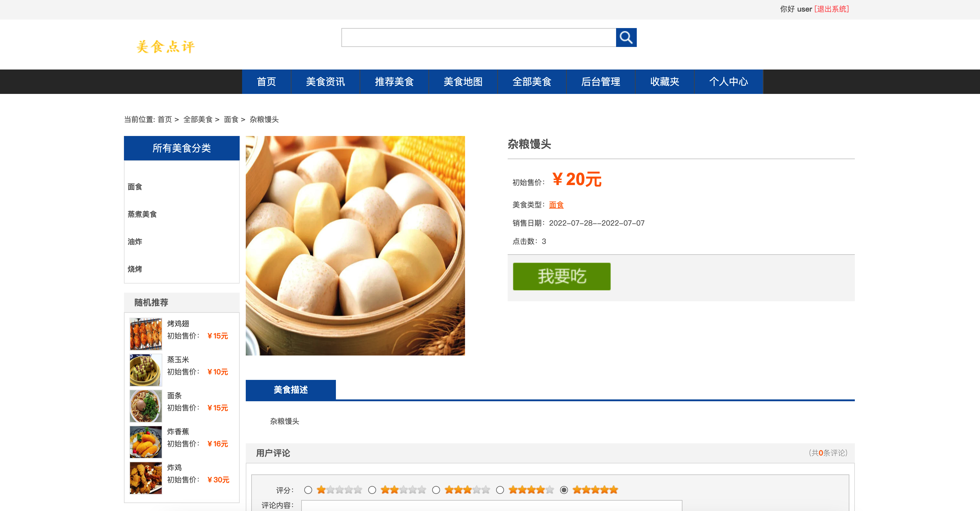Click the 炸香蕉 recommendation image

click(x=146, y=442)
